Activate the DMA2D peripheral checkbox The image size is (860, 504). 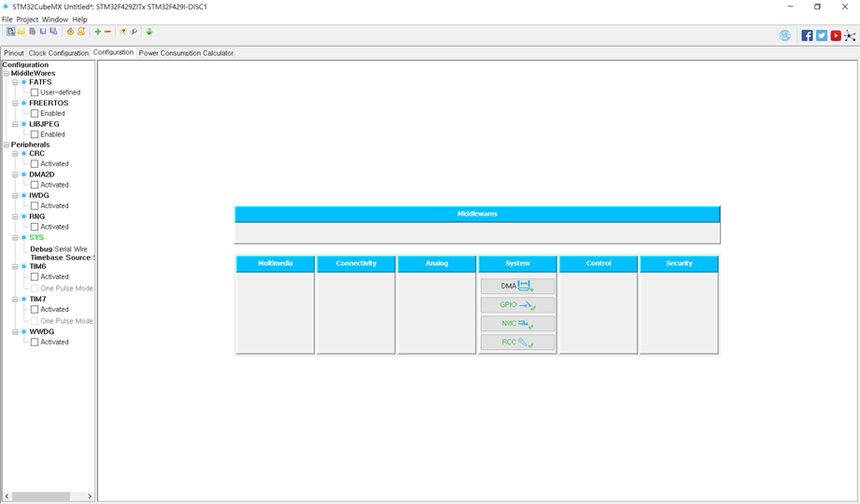[35, 185]
